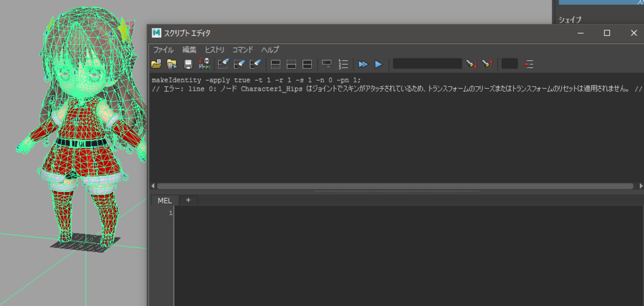Viewport: 644px width, 306px height.
Task: Click the シェイプ label in the Maya panel
Action: point(570,20)
